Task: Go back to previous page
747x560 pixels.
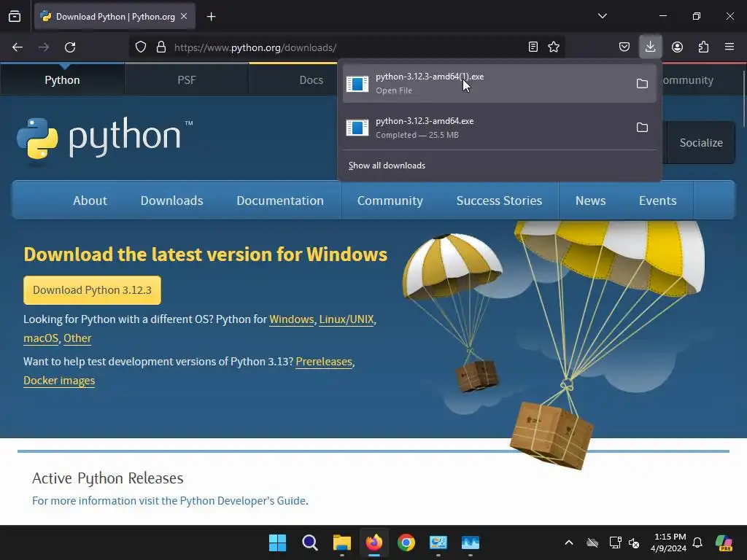Action: [x=18, y=47]
